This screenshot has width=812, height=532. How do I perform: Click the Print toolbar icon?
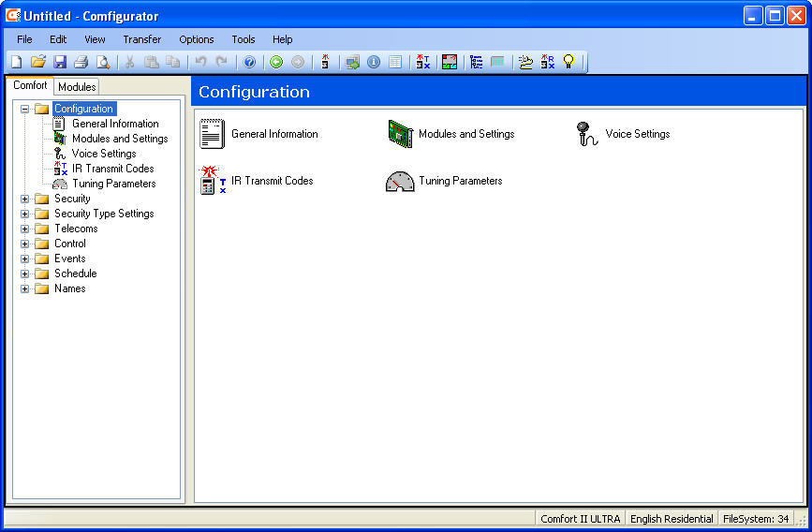point(81,62)
